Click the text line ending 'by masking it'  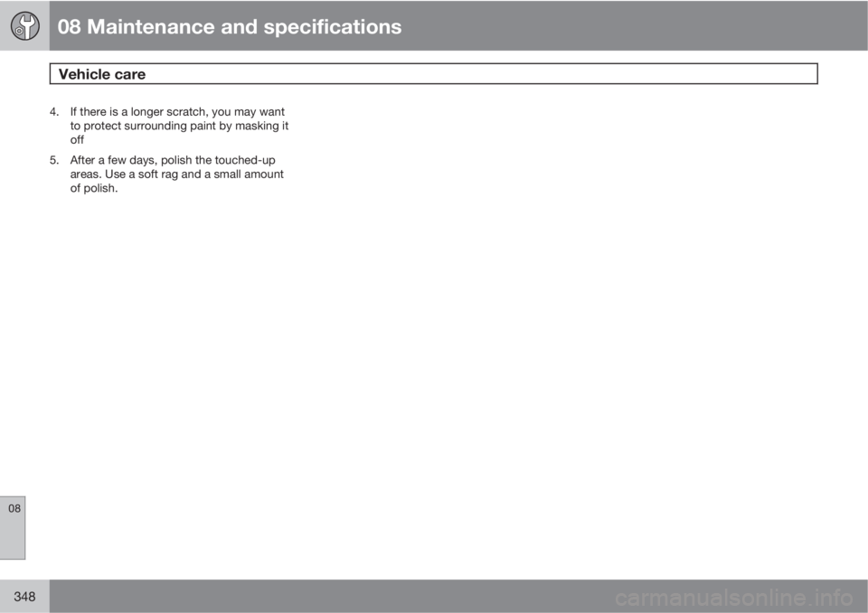pyautogui.click(x=179, y=126)
